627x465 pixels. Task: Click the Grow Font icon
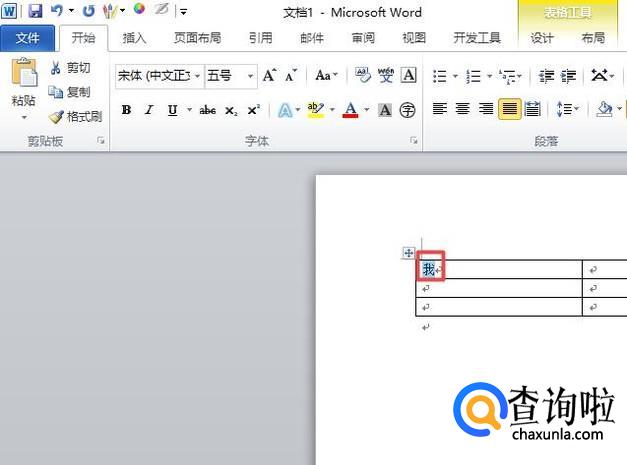click(269, 75)
